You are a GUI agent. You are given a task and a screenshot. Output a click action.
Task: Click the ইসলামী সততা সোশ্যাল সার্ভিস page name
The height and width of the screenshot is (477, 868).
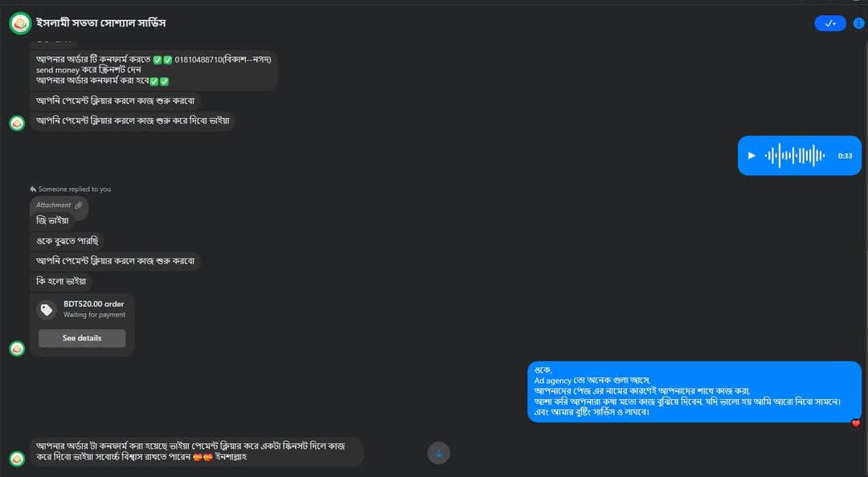coord(100,23)
